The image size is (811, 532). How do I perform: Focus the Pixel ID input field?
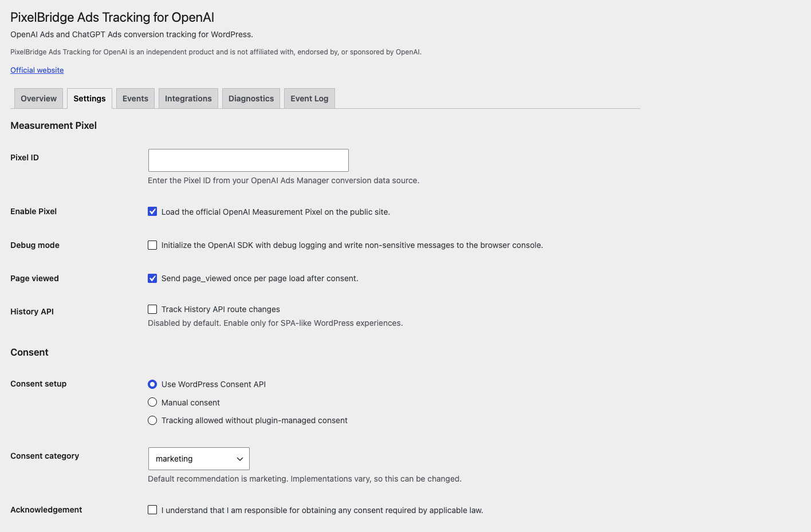click(x=249, y=160)
